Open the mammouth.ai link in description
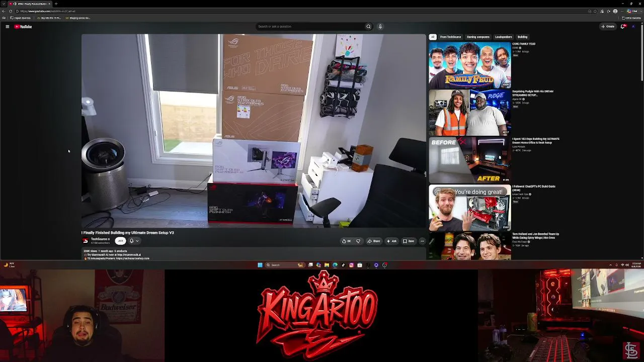The height and width of the screenshot is (362, 644). [x=129, y=255]
